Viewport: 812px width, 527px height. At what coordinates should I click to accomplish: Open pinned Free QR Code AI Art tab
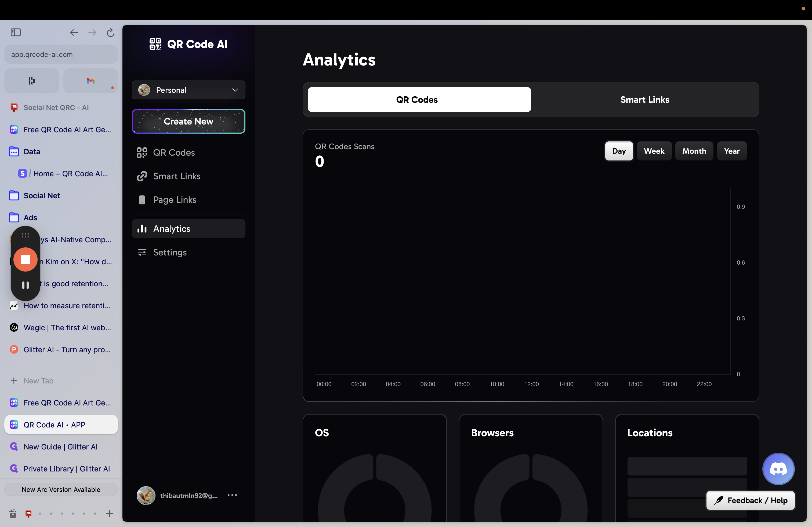pyautogui.click(x=61, y=130)
